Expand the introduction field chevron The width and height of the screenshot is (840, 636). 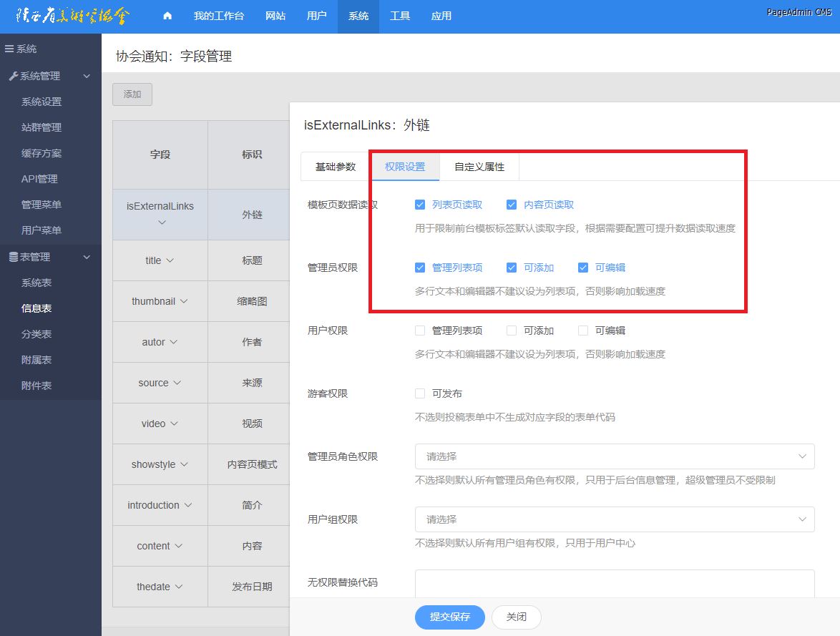pos(188,505)
